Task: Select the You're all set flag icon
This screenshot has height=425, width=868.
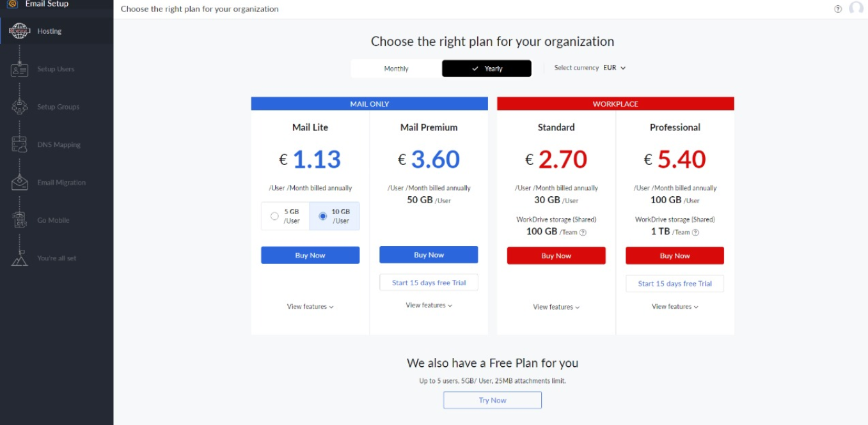Action: click(x=20, y=258)
